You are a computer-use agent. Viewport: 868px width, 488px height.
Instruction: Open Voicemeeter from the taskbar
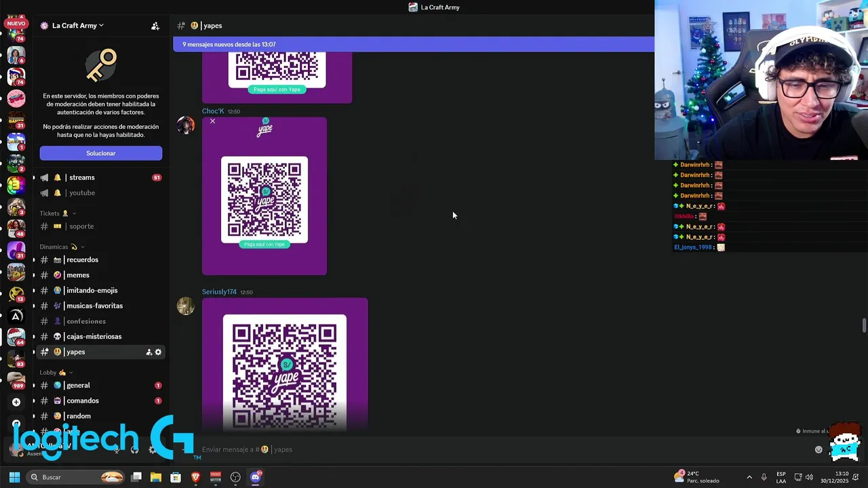(x=216, y=477)
